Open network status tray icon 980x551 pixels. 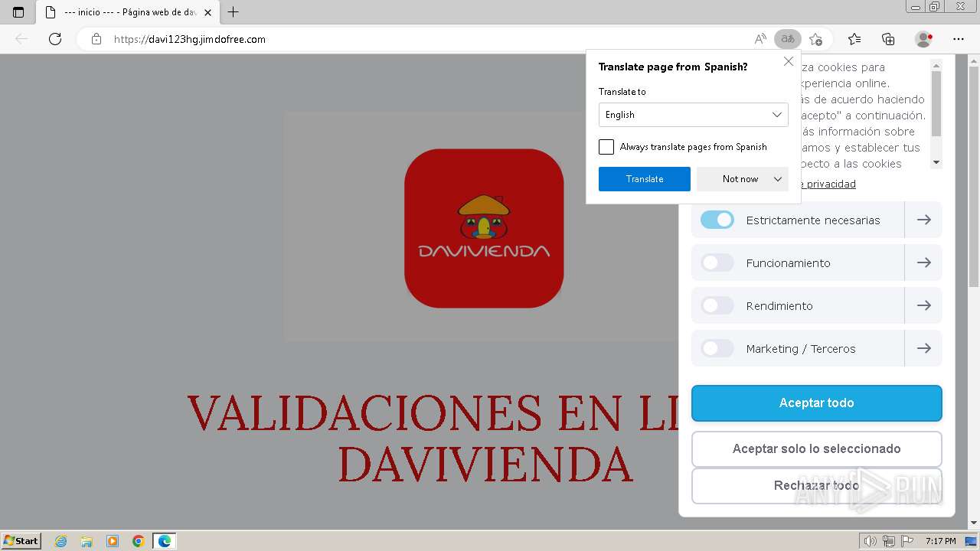coord(889,541)
